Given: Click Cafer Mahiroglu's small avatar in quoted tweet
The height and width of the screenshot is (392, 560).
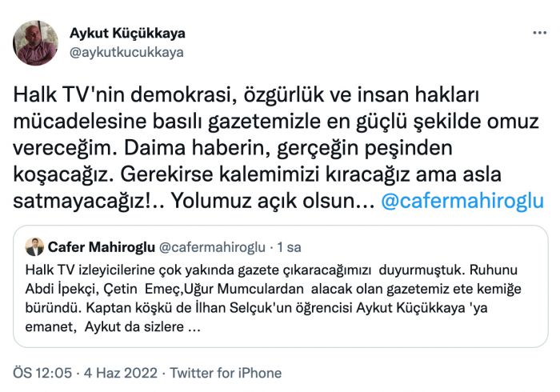Looking at the screenshot, I should [34, 246].
